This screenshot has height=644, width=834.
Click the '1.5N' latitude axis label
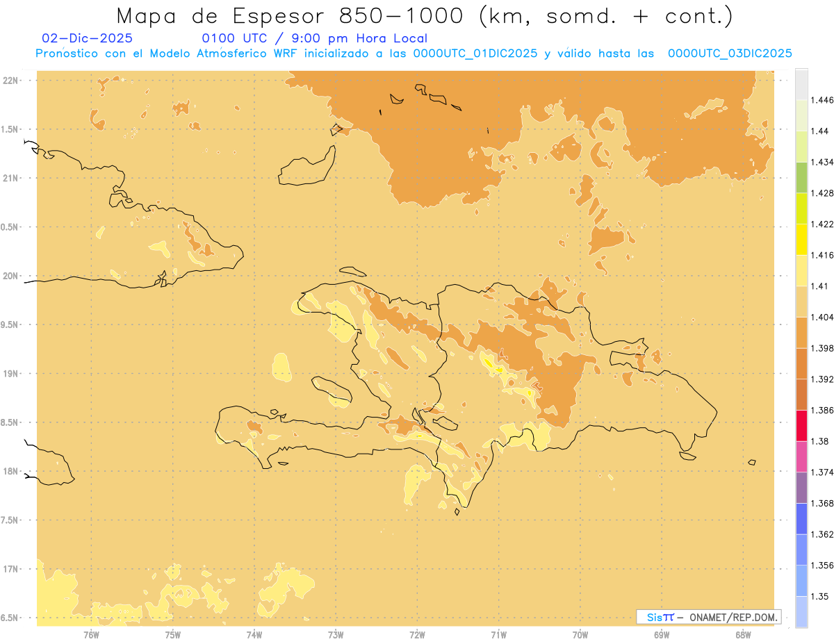click(10, 129)
